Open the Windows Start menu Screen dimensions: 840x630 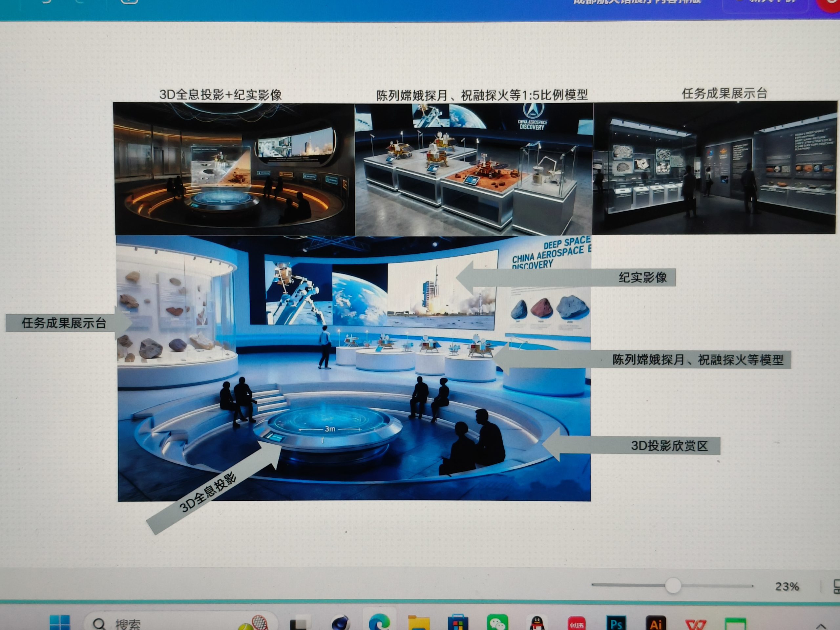click(x=60, y=623)
